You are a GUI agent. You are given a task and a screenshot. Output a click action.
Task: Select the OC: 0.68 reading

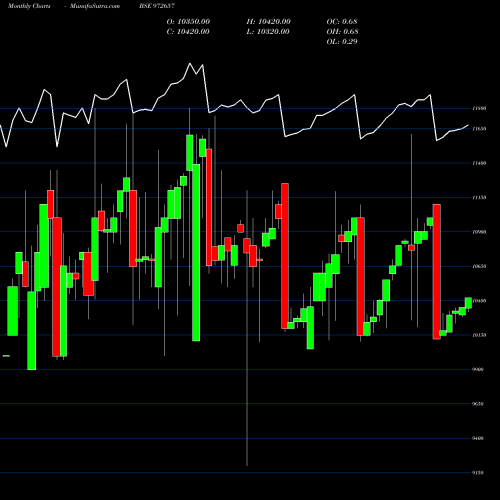click(x=342, y=21)
